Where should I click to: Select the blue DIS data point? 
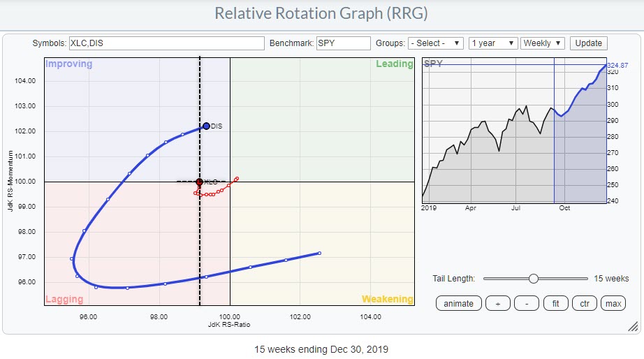(206, 126)
